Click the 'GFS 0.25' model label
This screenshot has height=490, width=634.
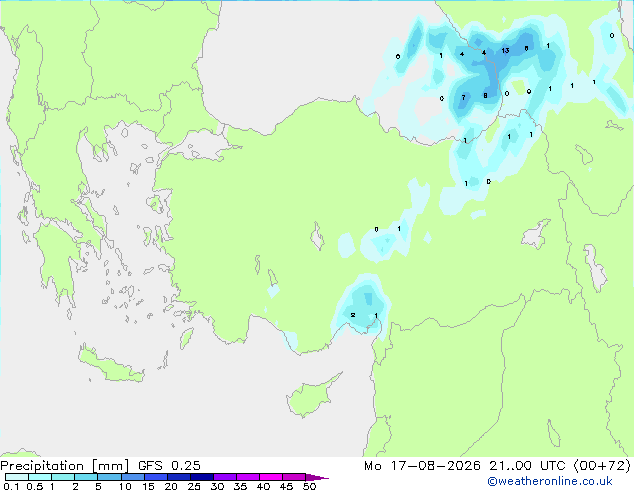coord(169,466)
